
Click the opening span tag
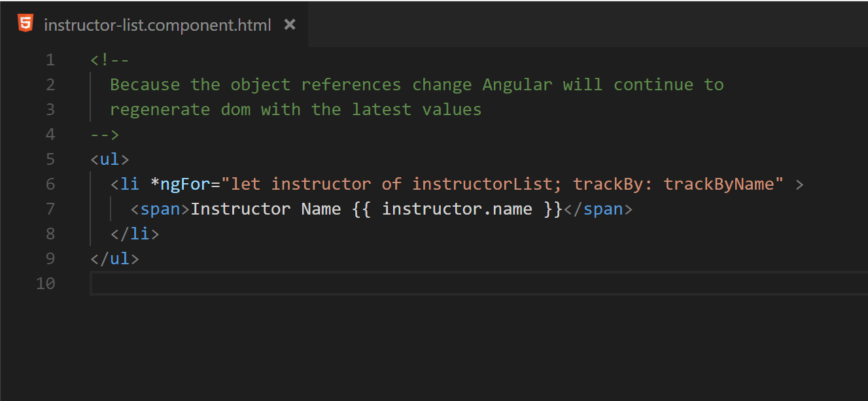[160, 209]
